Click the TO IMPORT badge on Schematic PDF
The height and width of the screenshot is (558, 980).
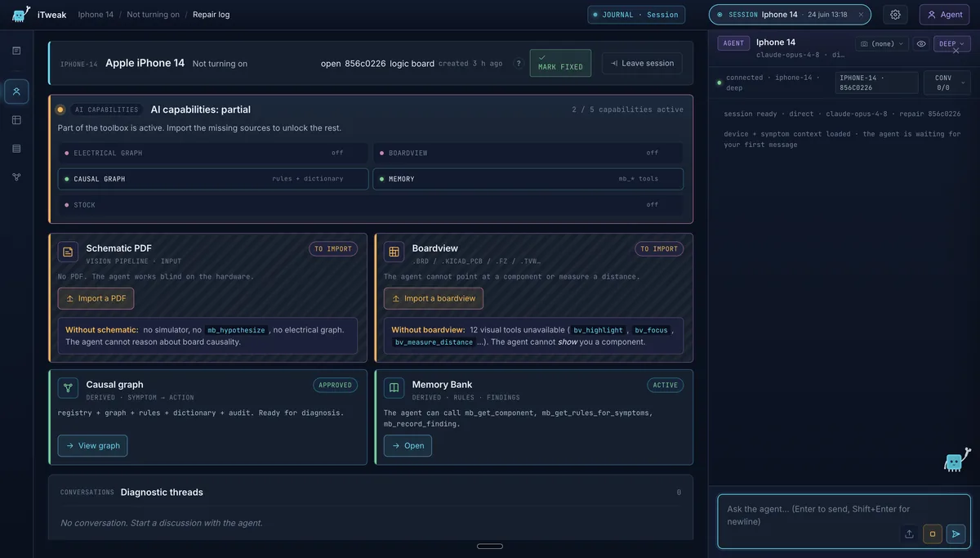(333, 249)
